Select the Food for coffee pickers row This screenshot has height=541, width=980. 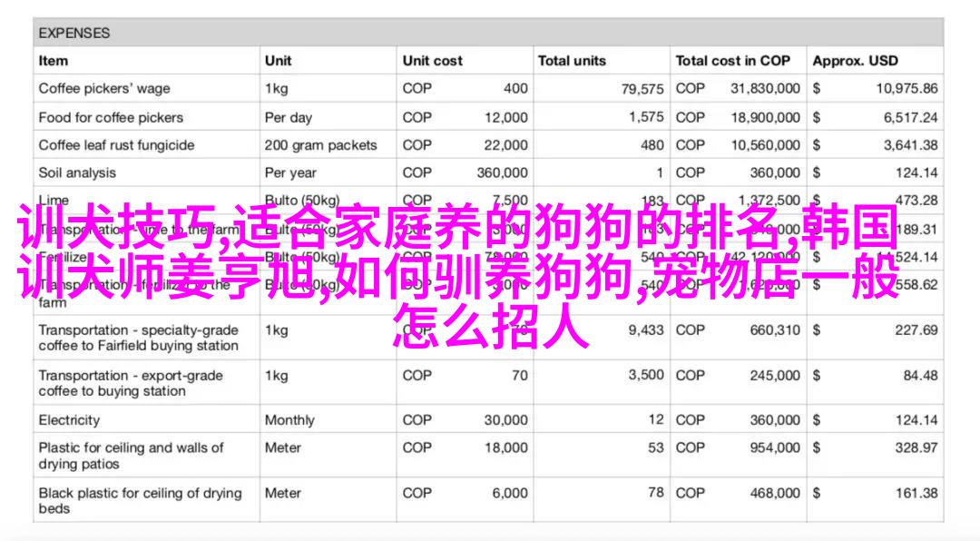111,117
